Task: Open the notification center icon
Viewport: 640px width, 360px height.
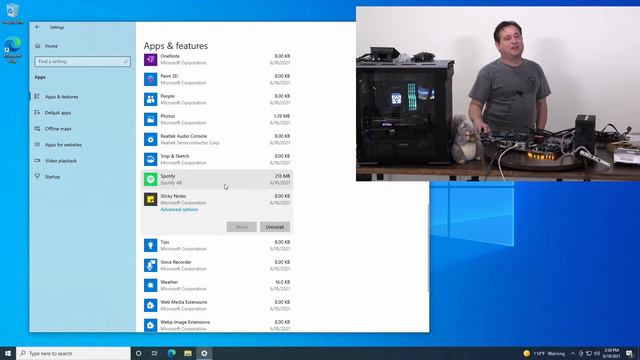Action: [x=629, y=353]
